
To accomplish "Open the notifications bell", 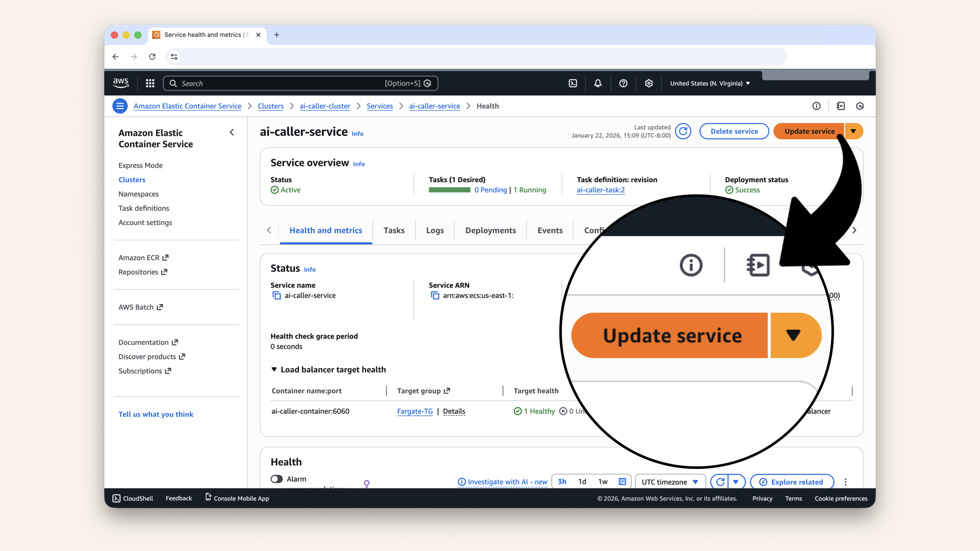I will (x=598, y=83).
